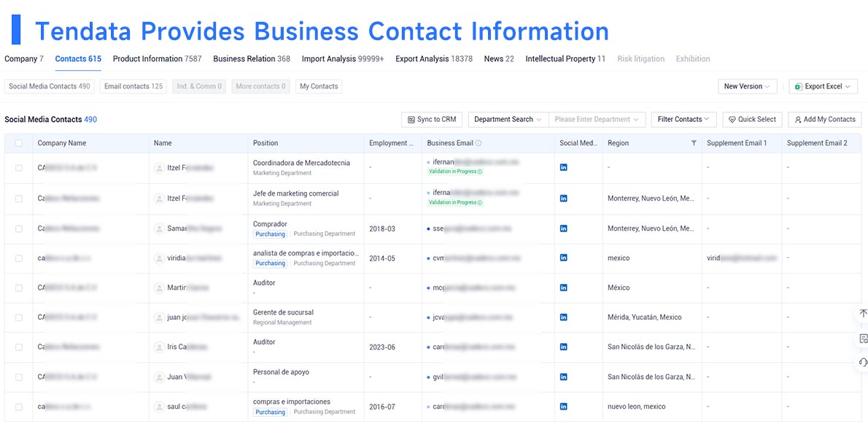Open LinkedIn icon in Gerente de sucursal row
This screenshot has height=422, width=868.
click(x=564, y=318)
